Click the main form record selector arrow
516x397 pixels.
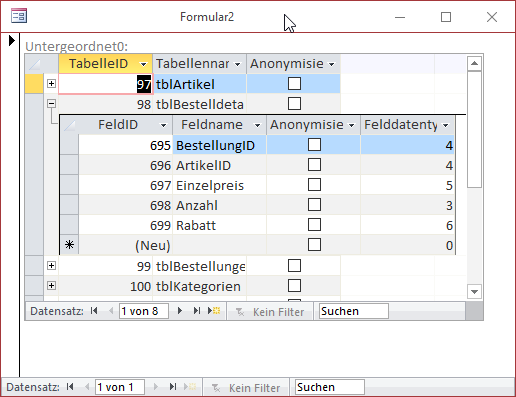tap(11, 41)
